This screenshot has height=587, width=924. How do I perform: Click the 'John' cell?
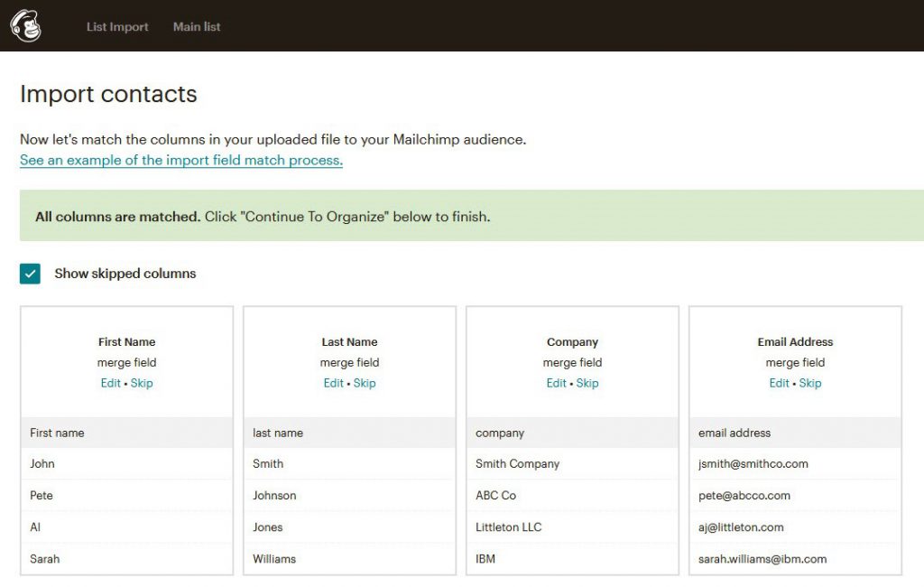pos(126,463)
